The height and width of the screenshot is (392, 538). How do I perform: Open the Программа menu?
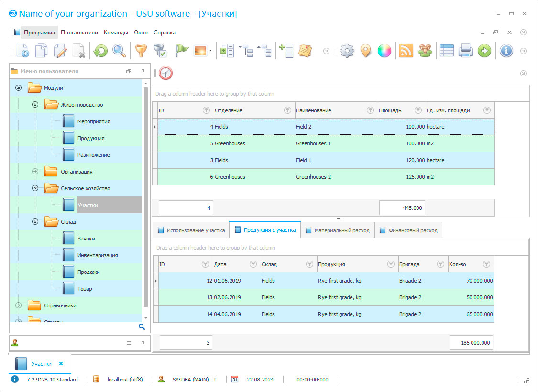(x=39, y=32)
